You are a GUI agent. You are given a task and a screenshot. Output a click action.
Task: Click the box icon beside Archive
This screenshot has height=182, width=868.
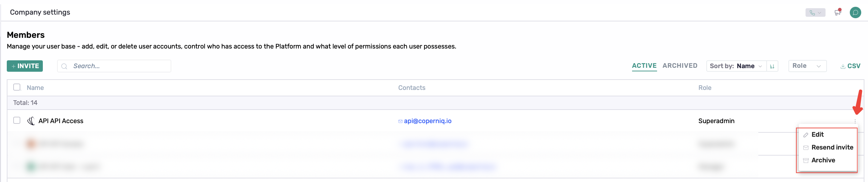coord(806,161)
